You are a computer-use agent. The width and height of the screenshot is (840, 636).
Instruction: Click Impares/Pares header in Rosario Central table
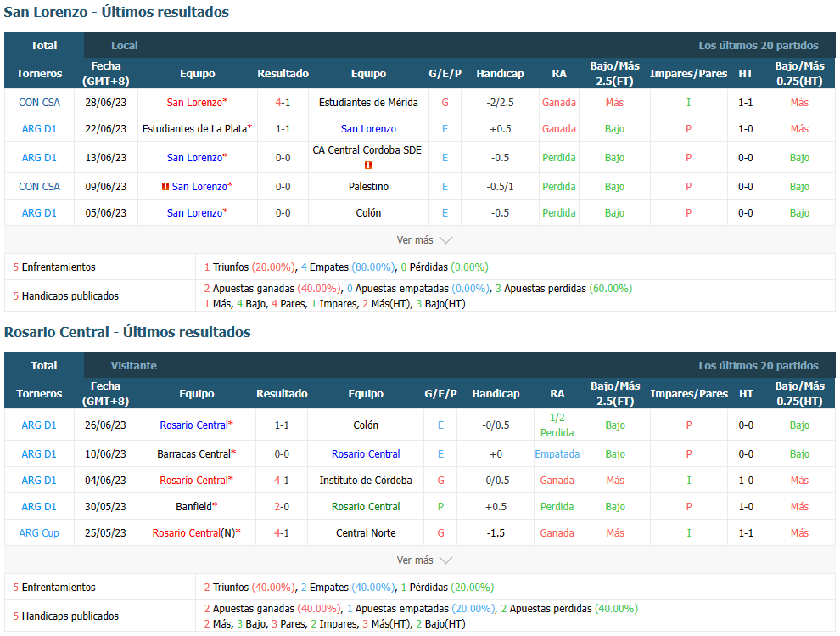(x=689, y=394)
